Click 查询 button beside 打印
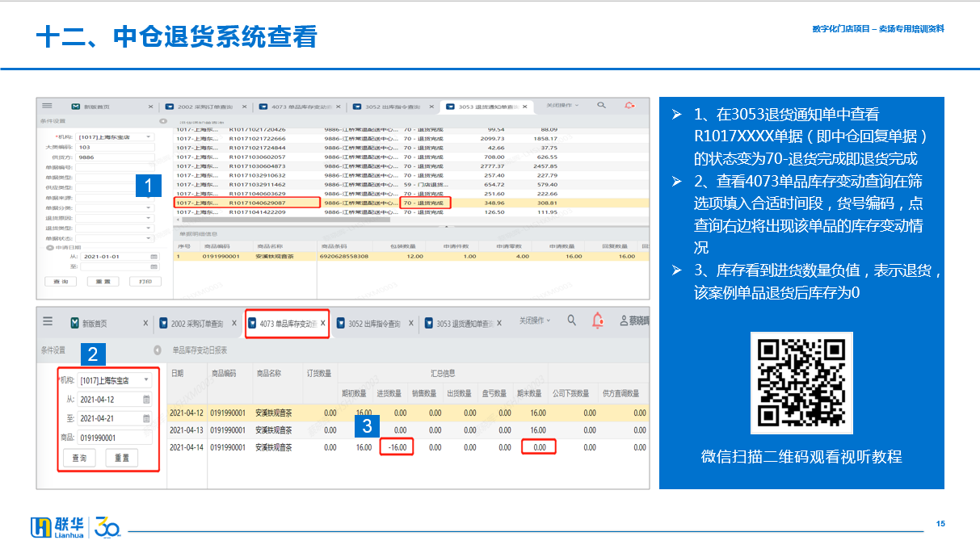 [x=60, y=282]
